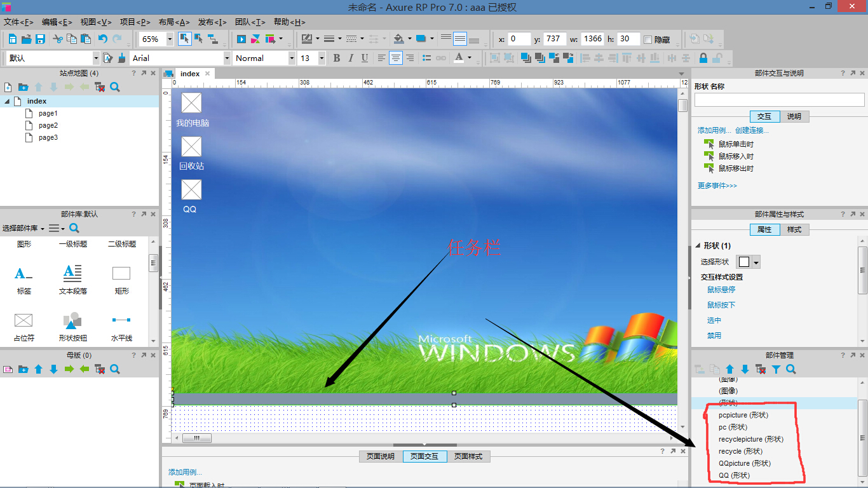This screenshot has height=488, width=868.
Task: Select the connector tool
Action: tap(213, 39)
